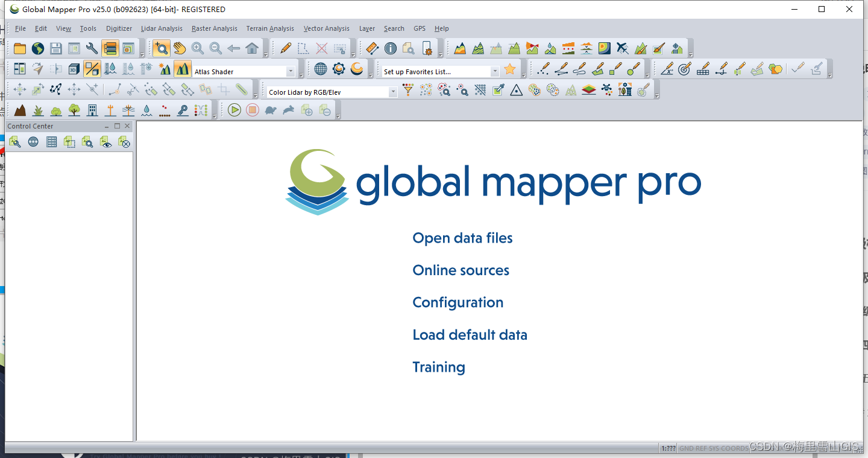This screenshot has width=868, height=458.
Task: Open the Help menu
Action: click(442, 28)
